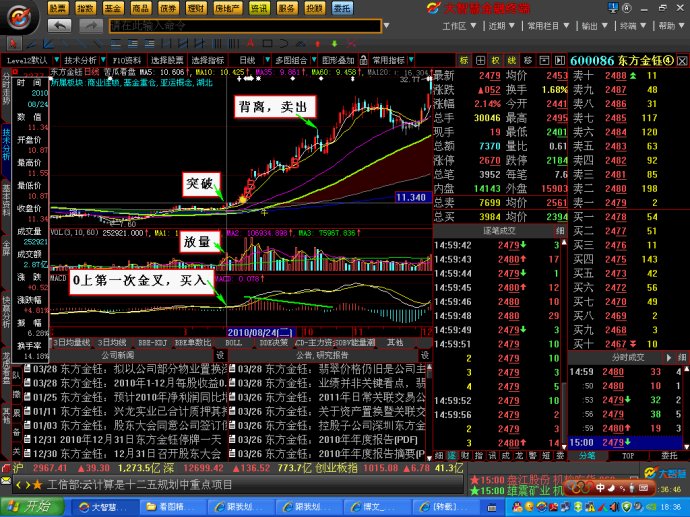
Task: Select the arc drawing tool
Action: coord(284,44)
